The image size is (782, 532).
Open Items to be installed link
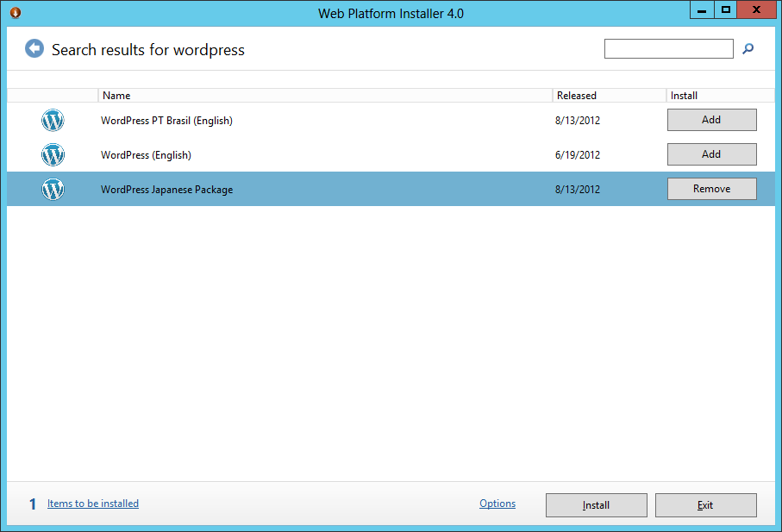coord(93,504)
